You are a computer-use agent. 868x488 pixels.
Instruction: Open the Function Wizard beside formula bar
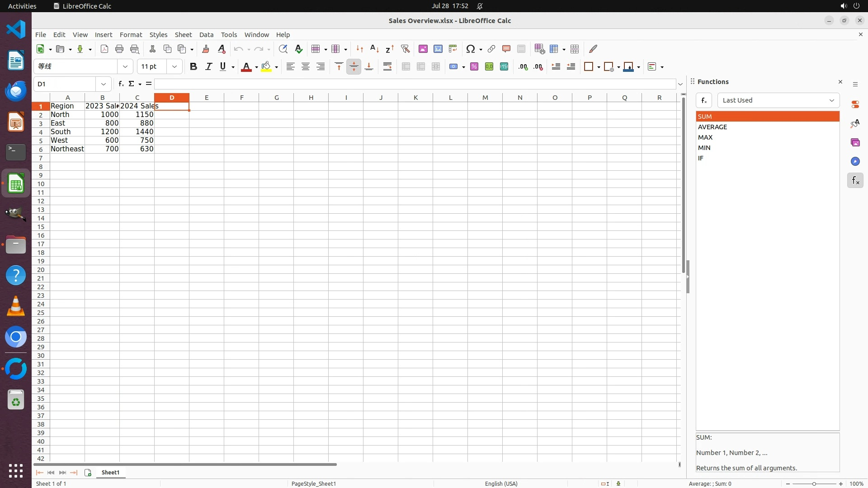[121, 84]
